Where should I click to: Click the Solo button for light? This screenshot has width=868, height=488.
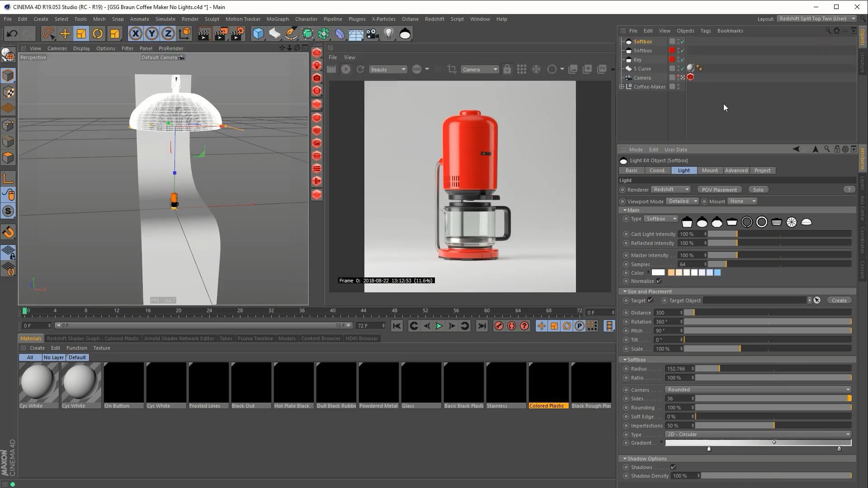(758, 189)
